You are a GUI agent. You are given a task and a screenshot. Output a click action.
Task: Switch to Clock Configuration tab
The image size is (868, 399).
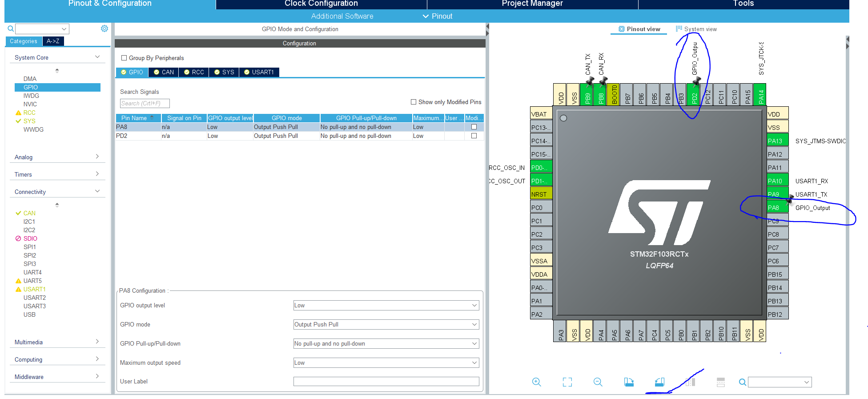(x=321, y=4)
